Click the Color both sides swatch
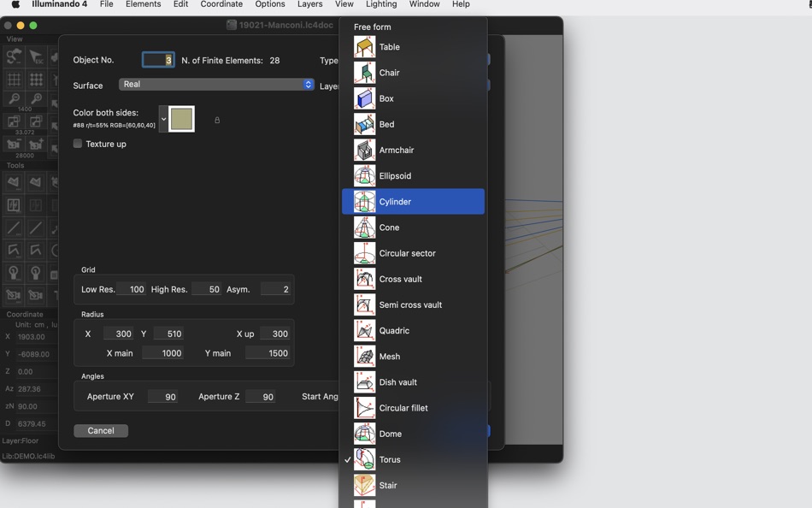 (x=181, y=119)
